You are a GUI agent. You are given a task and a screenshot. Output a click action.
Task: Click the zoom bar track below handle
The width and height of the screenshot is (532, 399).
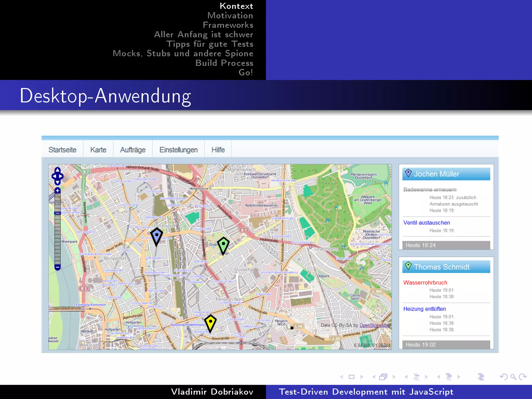57,239
